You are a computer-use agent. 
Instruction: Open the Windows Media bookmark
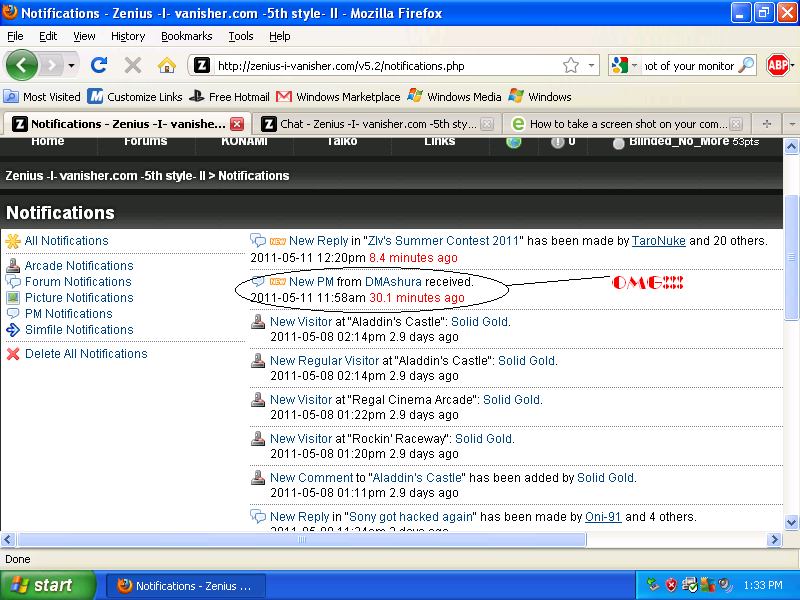coord(454,96)
